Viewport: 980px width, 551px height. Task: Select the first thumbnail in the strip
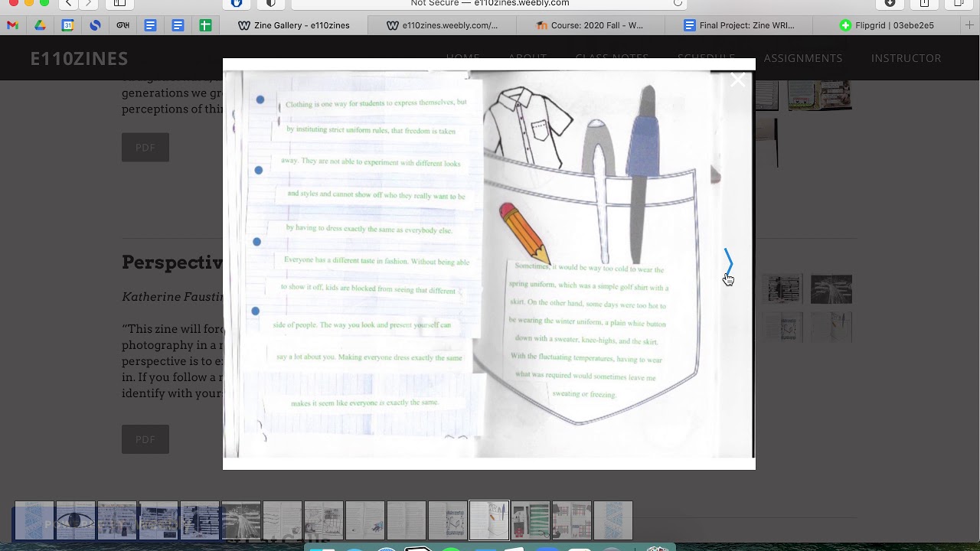34,520
